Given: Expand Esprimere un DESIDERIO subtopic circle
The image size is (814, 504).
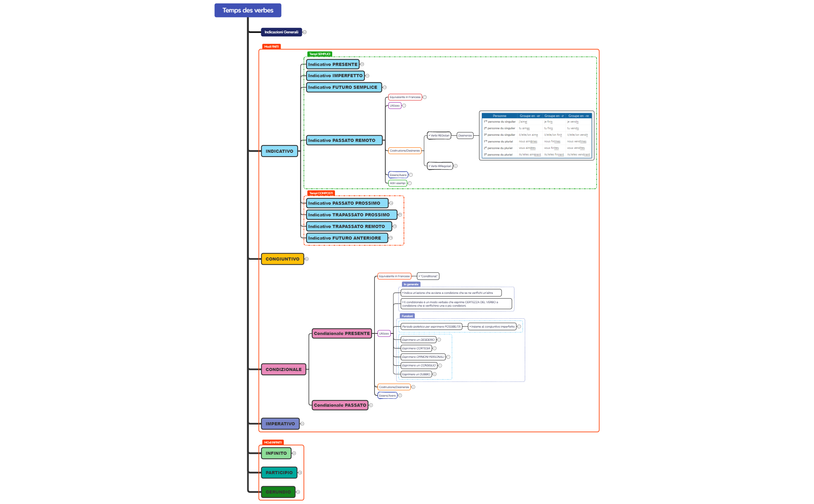Looking at the screenshot, I should pos(439,340).
